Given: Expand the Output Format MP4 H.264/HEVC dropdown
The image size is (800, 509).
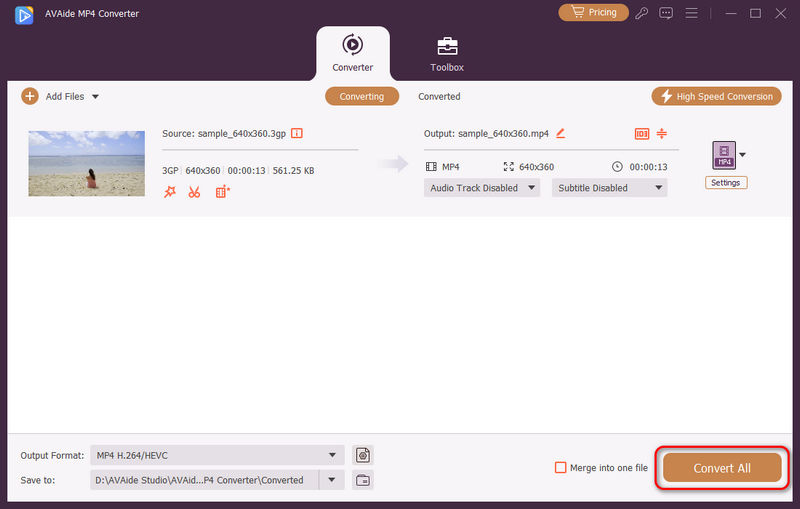Looking at the screenshot, I should 218,455.
